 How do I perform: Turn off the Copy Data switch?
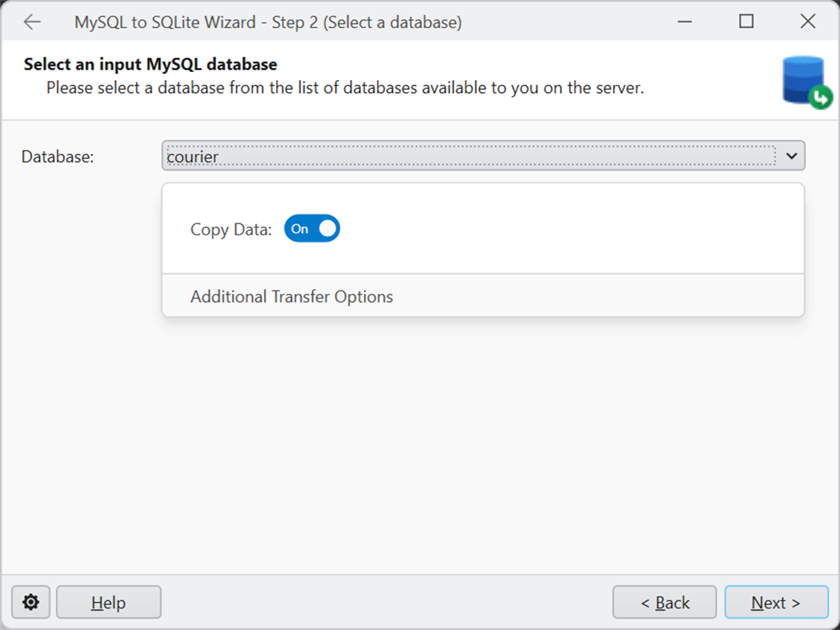[312, 229]
